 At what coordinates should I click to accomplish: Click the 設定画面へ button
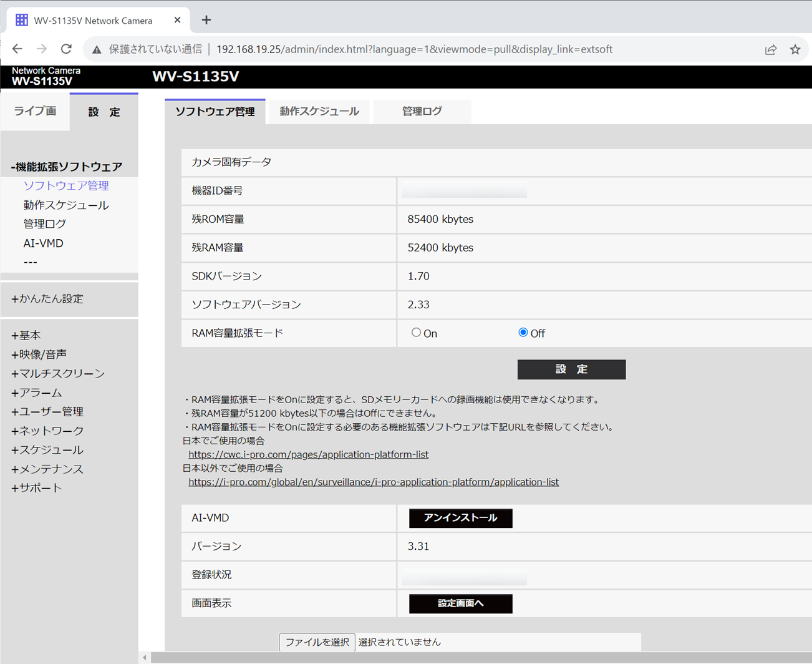pos(461,603)
